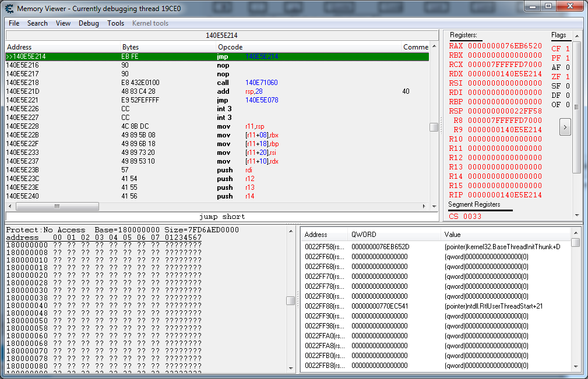Click the 140E5E214 address bar above disassembler

point(221,35)
